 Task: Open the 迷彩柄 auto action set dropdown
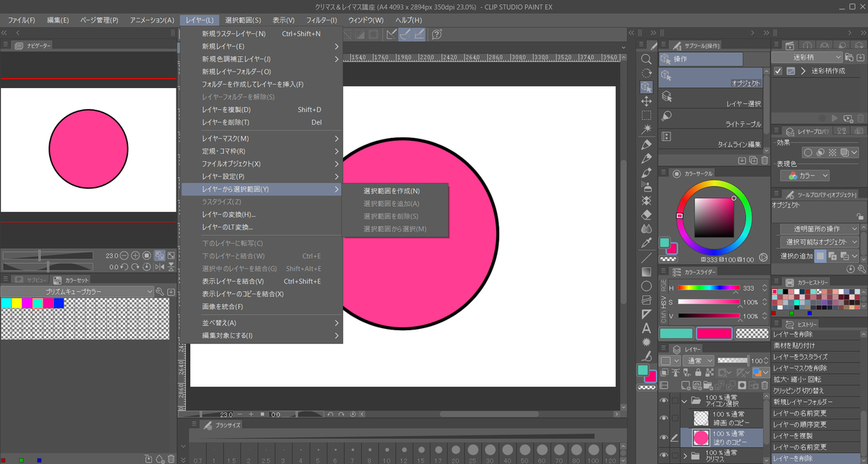(806, 56)
